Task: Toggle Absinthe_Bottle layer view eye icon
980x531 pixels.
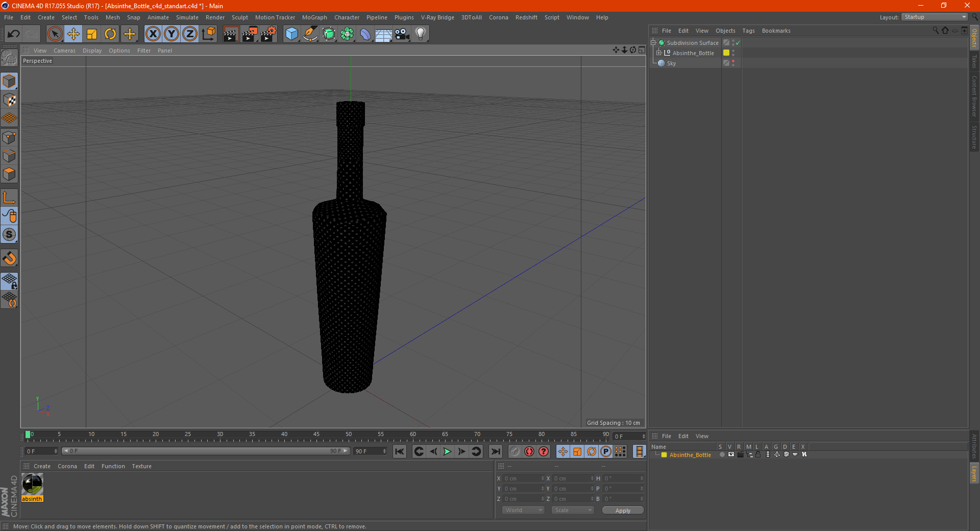Action: click(x=731, y=454)
